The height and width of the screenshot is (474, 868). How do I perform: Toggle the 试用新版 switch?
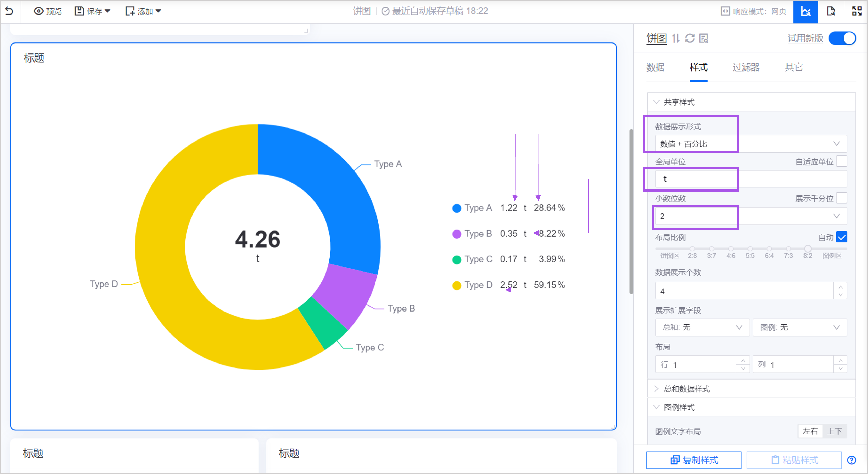click(x=842, y=38)
